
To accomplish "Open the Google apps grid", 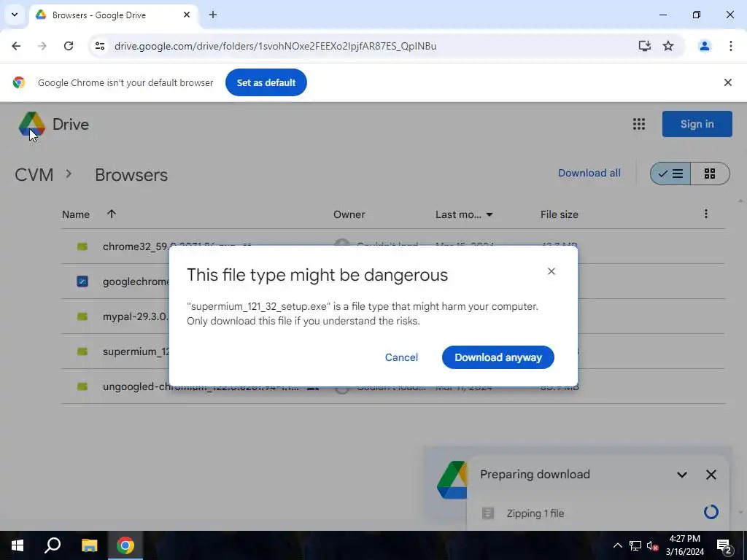I will pyautogui.click(x=639, y=124).
